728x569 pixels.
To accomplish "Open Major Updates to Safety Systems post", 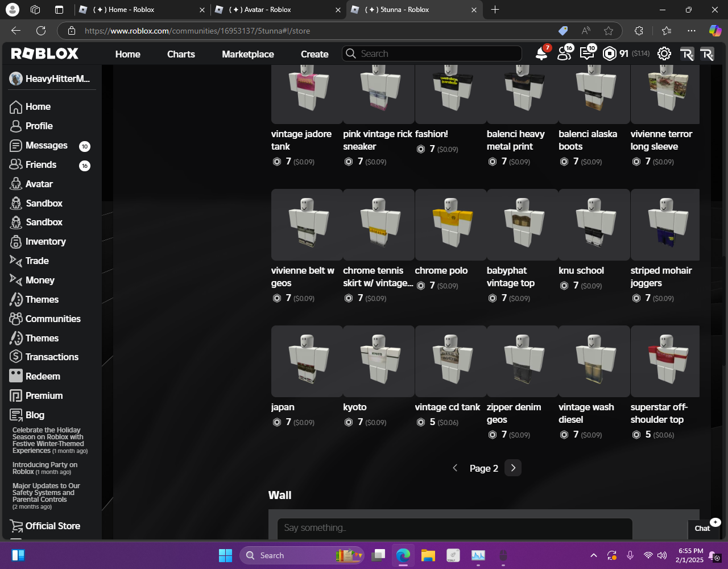I will (47, 496).
